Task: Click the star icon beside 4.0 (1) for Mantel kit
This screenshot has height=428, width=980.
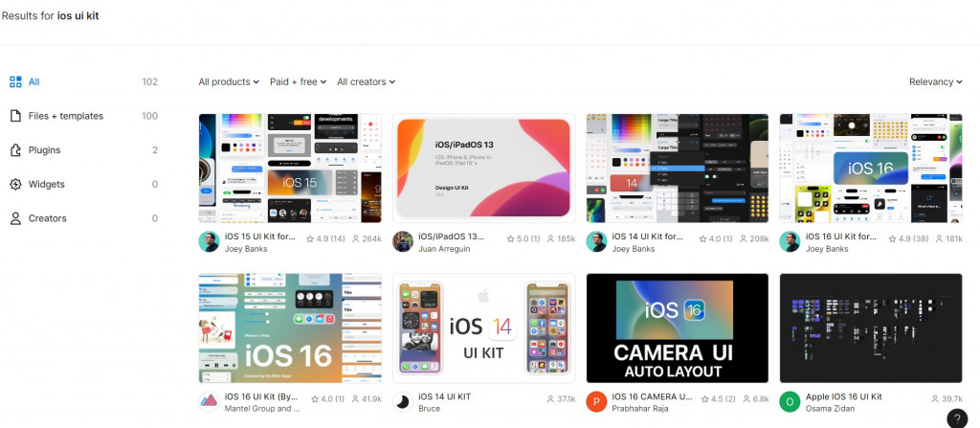Action: point(314,398)
